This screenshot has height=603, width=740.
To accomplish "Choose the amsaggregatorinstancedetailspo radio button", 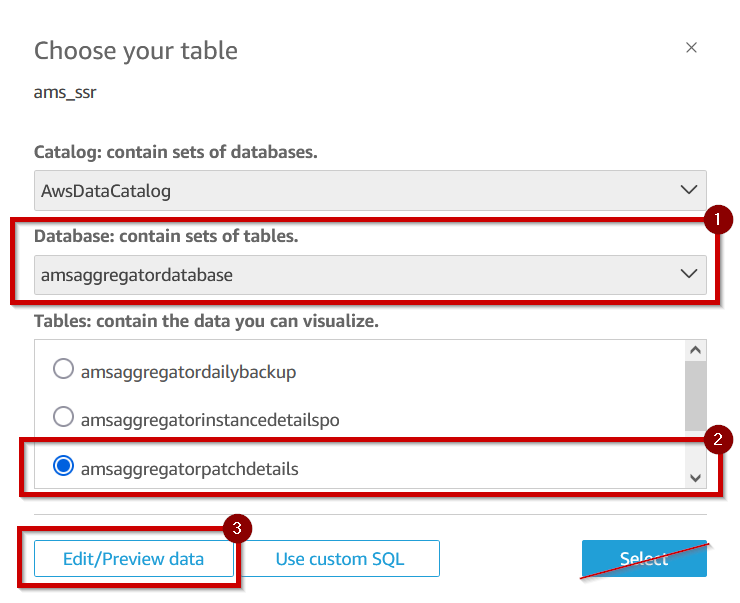I will click(x=63, y=417).
